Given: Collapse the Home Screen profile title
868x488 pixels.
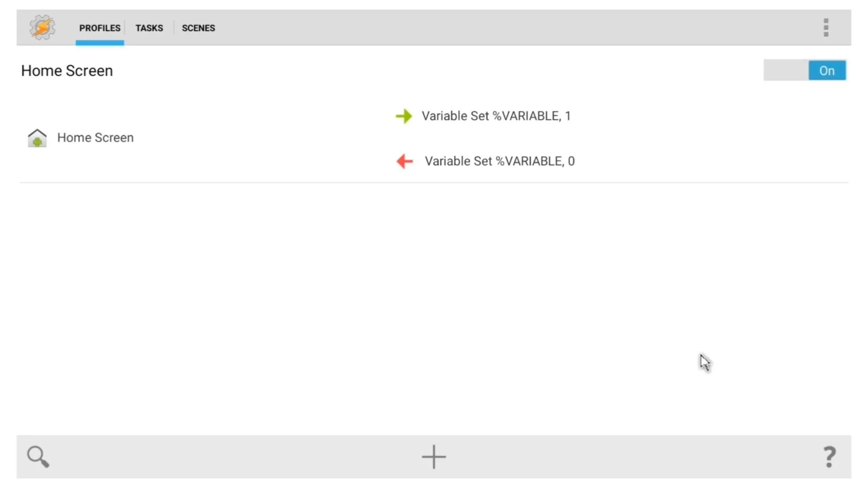Looking at the screenshot, I should [x=67, y=71].
